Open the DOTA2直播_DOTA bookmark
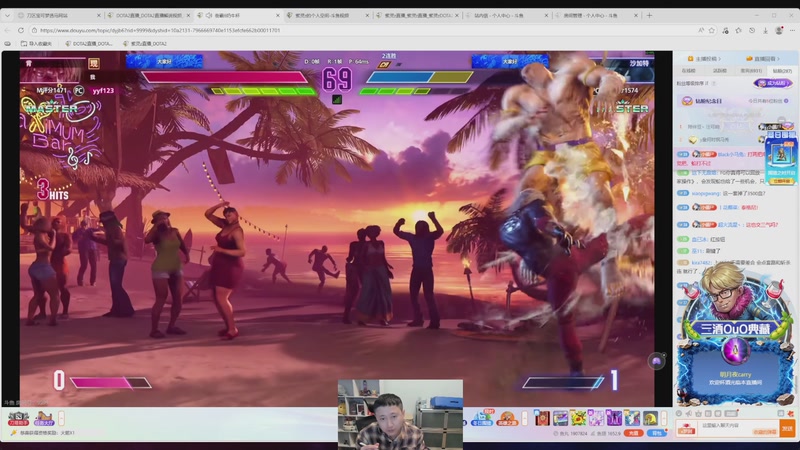 89,43
